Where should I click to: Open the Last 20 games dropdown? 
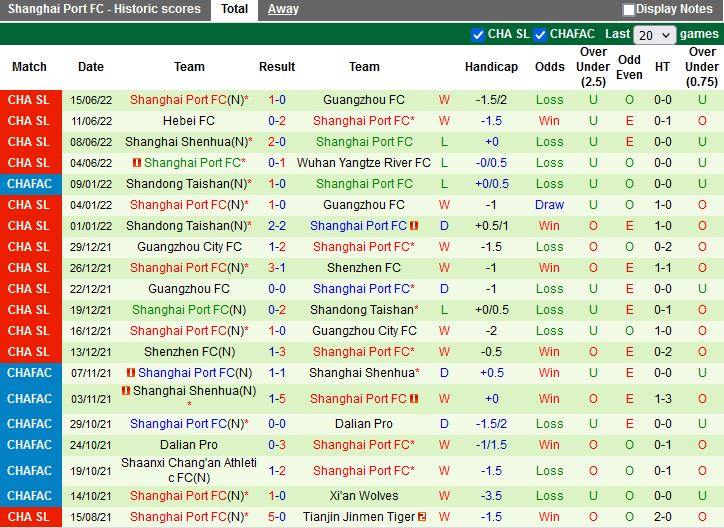pyautogui.click(x=655, y=35)
